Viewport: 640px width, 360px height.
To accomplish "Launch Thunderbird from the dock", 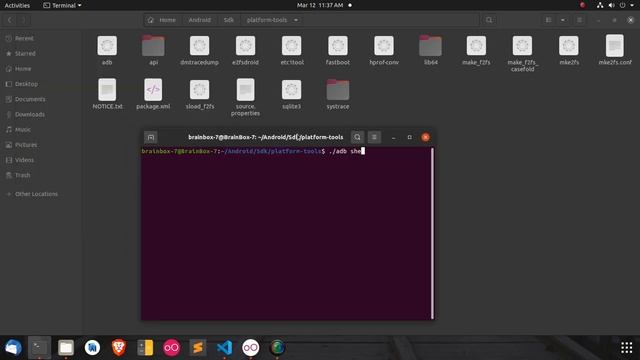I will click(13, 348).
